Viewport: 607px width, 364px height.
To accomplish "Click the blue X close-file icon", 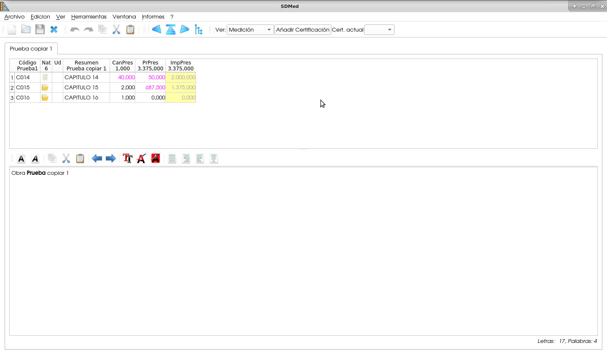I will coord(54,29).
